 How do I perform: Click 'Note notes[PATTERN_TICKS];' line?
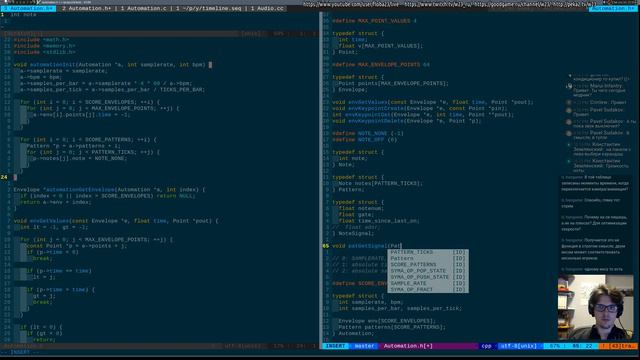coord(380,183)
